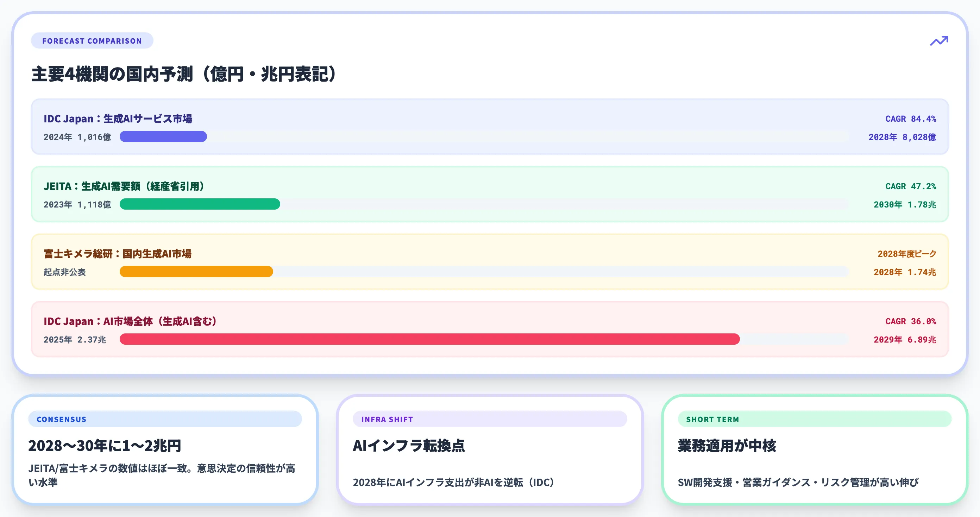This screenshot has width=980, height=517.
Task: Click the trending-up arrow icon
Action: [939, 41]
